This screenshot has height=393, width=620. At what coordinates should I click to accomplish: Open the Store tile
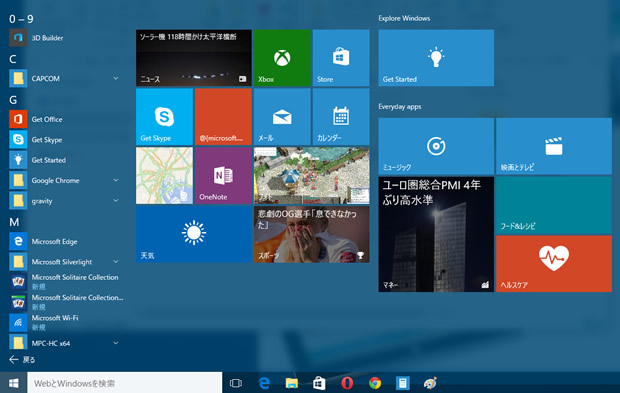coord(341,58)
